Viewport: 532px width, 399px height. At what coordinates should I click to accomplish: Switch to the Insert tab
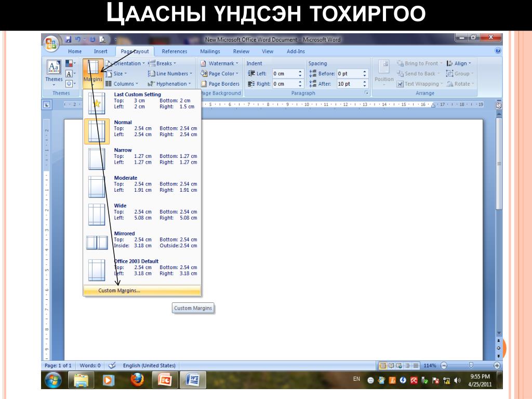pos(100,51)
